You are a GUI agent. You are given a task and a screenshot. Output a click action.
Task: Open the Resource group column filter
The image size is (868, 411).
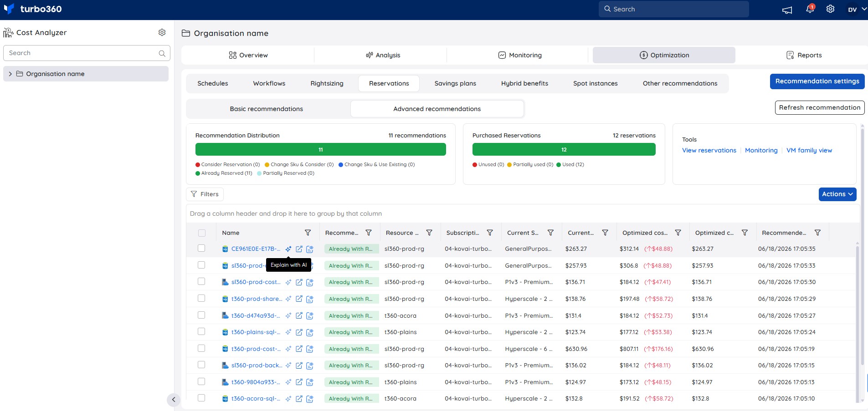[x=429, y=233]
